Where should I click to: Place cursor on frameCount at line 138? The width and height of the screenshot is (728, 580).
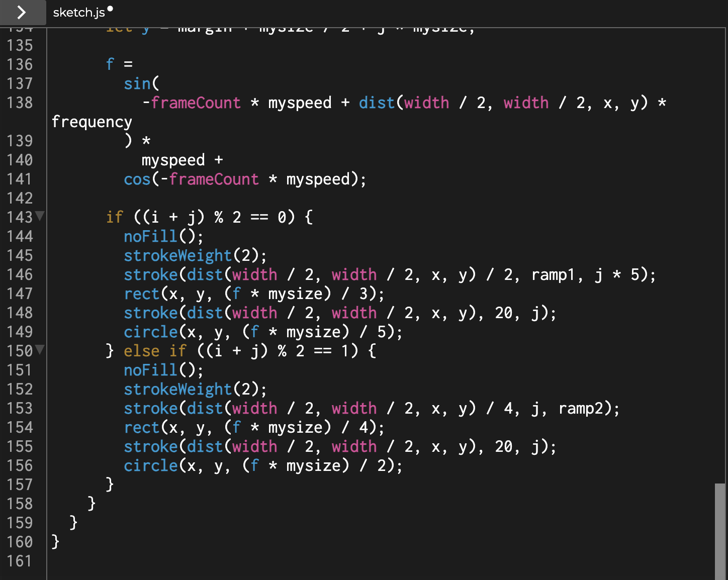click(196, 103)
